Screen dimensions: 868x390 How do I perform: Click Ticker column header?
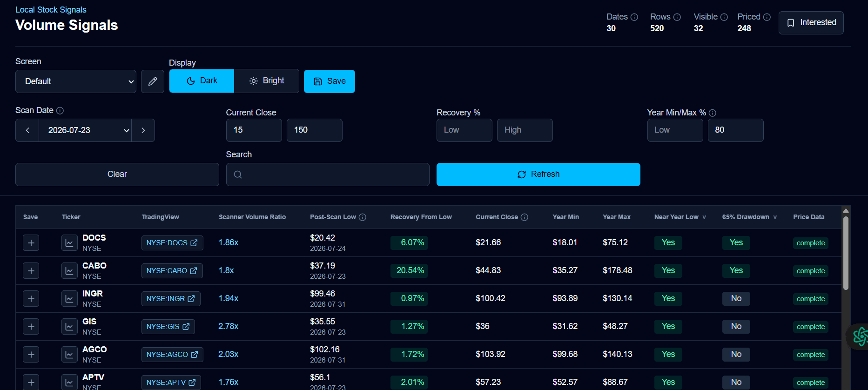tap(71, 217)
